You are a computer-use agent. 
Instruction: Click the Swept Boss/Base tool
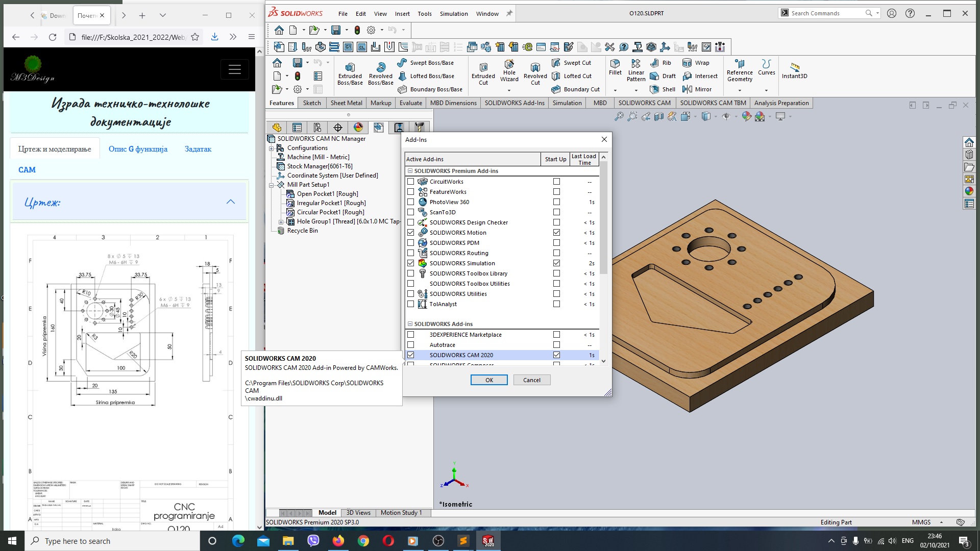click(425, 63)
